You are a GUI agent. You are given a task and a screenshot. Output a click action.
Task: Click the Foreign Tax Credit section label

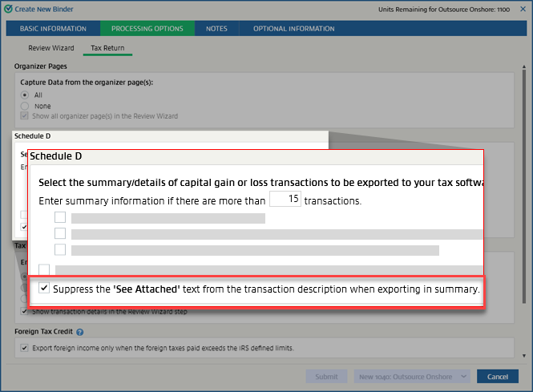43,332
